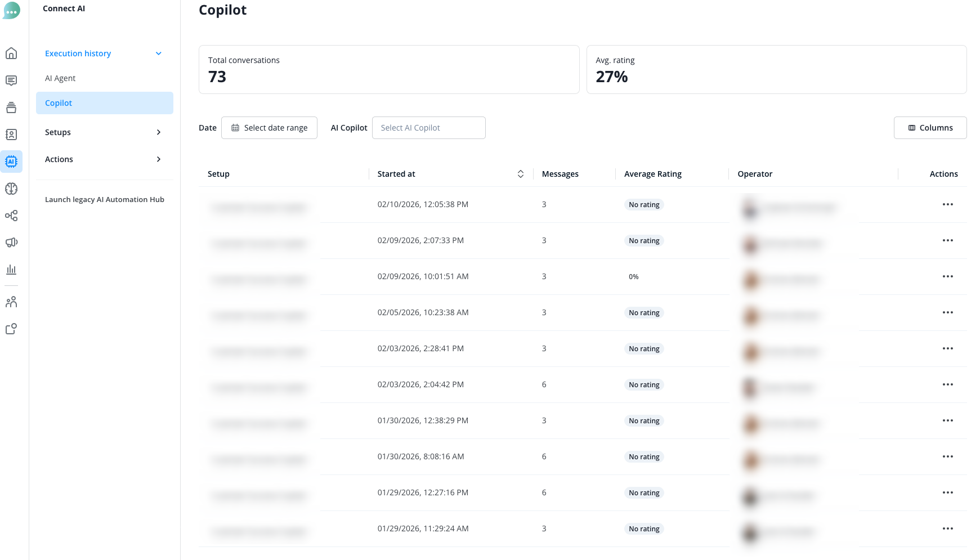Collapse the Execution history section
The height and width of the screenshot is (560, 980).
pyautogui.click(x=159, y=53)
